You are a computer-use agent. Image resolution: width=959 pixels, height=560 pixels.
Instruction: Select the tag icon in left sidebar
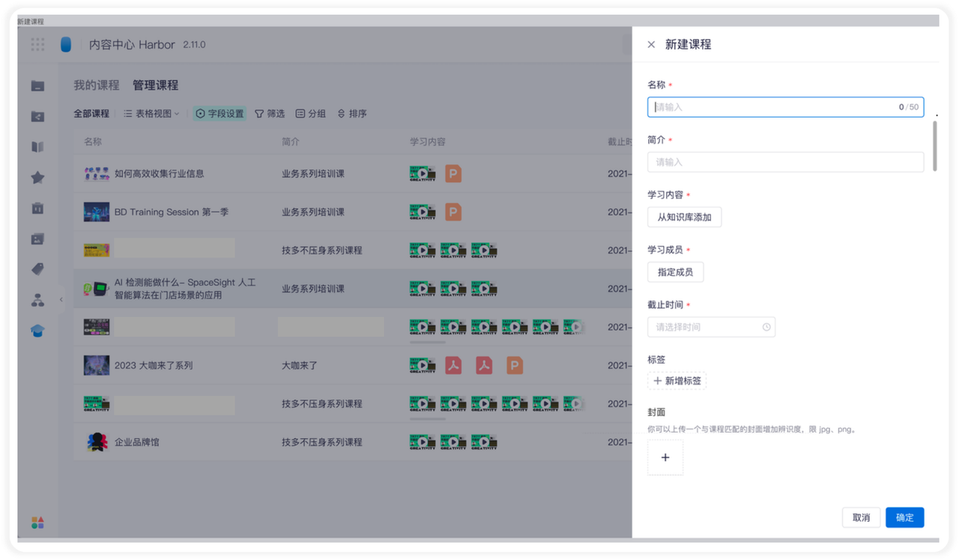coord(37,270)
